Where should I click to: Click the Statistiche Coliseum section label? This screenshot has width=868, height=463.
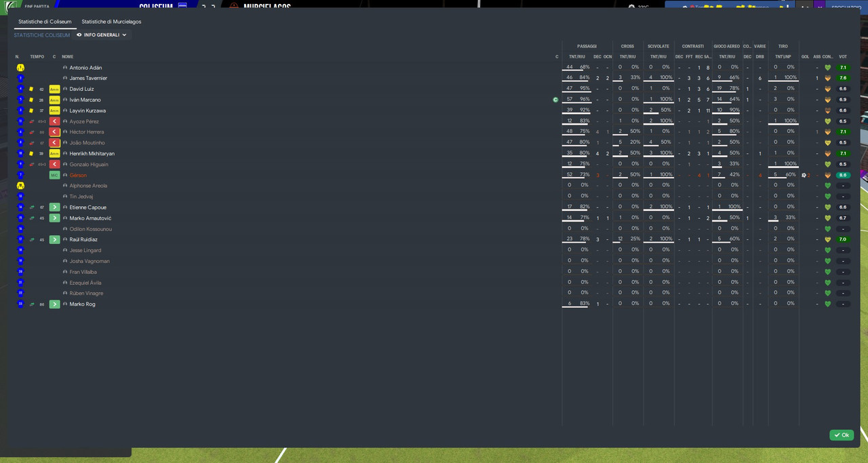41,35
